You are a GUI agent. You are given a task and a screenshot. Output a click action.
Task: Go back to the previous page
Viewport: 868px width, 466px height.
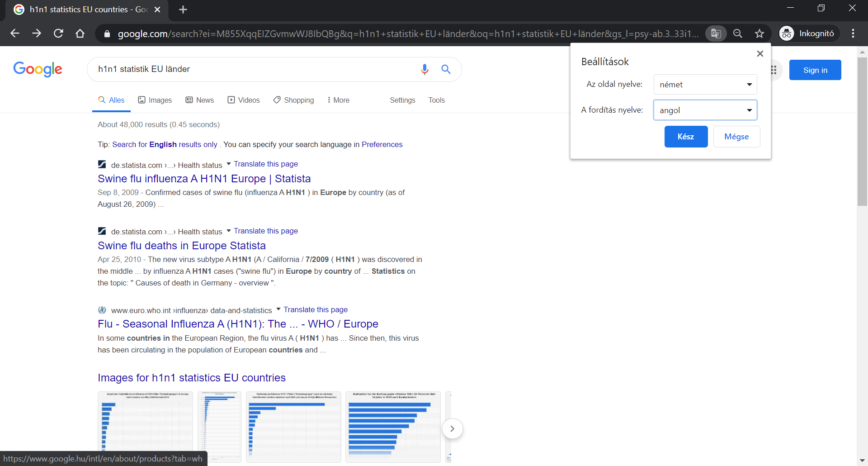coord(15,33)
